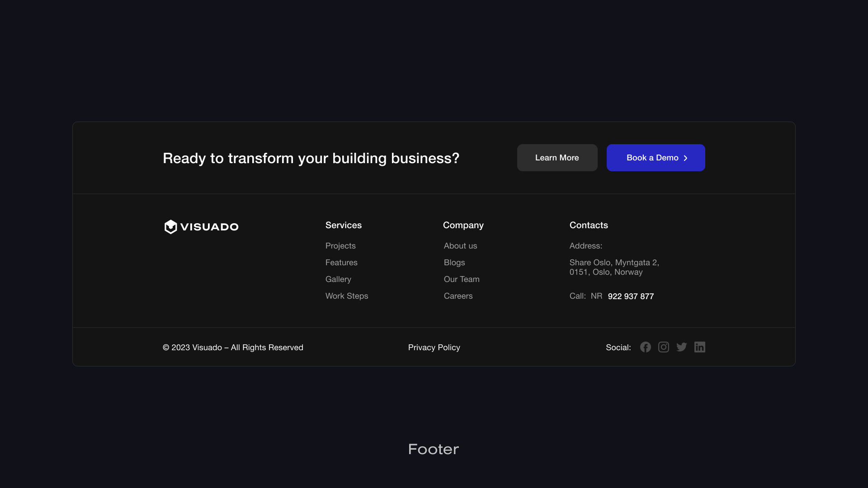
Task: Open the Blogs link
Action: 454,263
